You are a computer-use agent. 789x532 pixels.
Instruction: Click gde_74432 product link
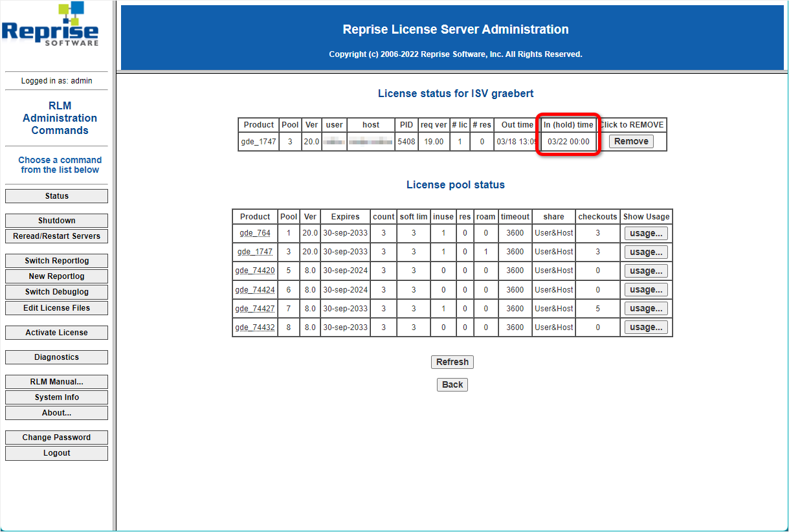point(255,327)
